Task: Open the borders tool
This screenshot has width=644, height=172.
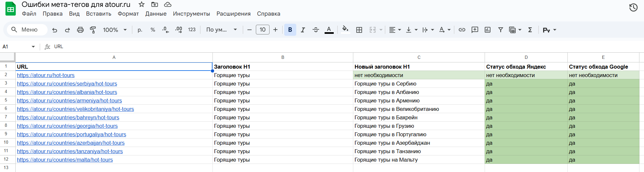Action: point(359,30)
